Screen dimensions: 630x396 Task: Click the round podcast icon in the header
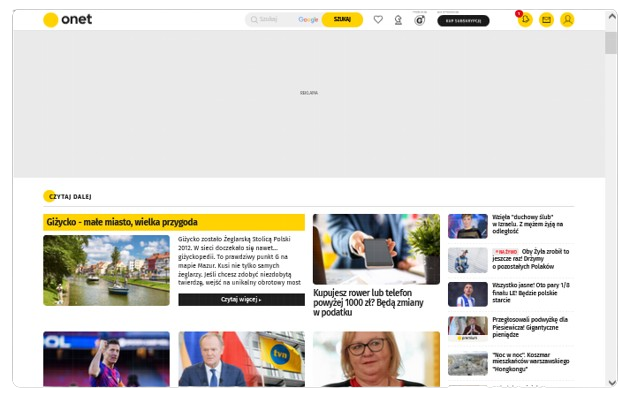coord(419,20)
